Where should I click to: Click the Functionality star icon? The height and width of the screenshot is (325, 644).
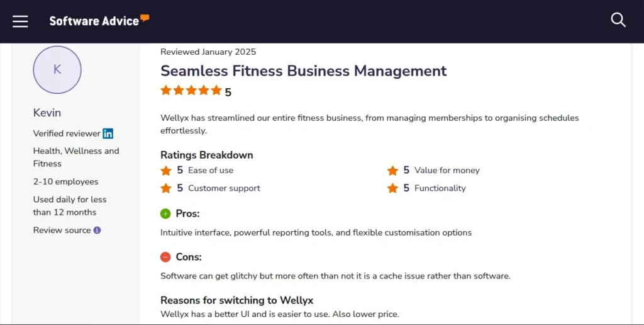pos(392,188)
